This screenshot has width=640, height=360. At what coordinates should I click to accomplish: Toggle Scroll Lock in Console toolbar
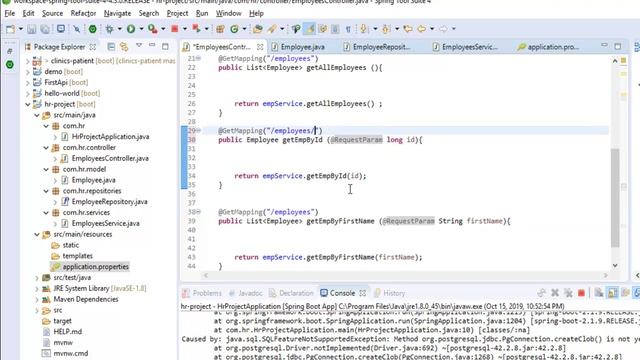[612, 293]
